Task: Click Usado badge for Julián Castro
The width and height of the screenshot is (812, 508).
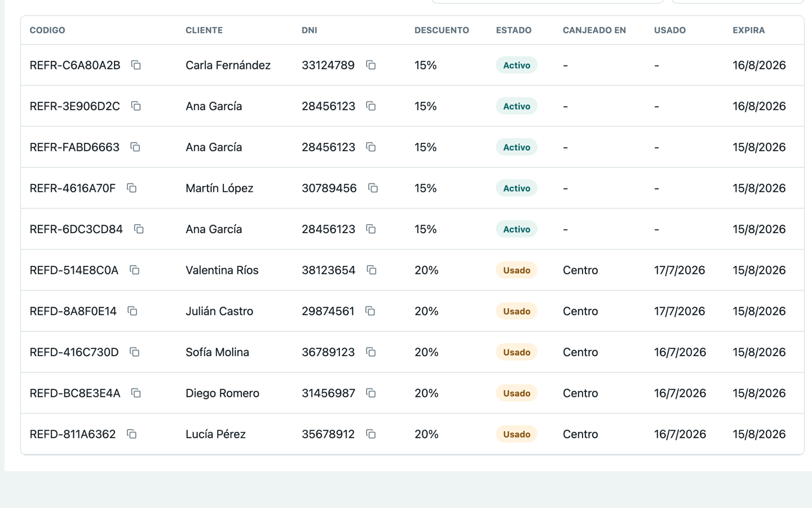Action: pos(517,311)
